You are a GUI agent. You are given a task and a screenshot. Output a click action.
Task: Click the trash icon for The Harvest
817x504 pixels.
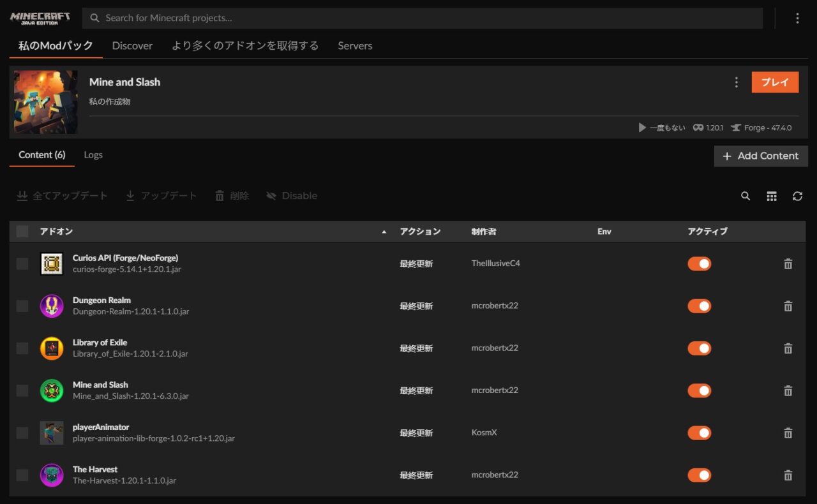[x=788, y=475]
